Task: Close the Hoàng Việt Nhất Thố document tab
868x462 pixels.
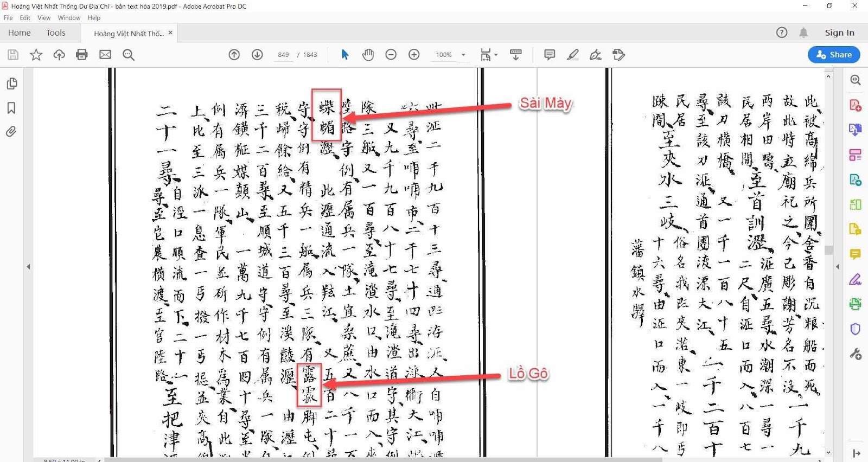Action: pyautogui.click(x=170, y=33)
